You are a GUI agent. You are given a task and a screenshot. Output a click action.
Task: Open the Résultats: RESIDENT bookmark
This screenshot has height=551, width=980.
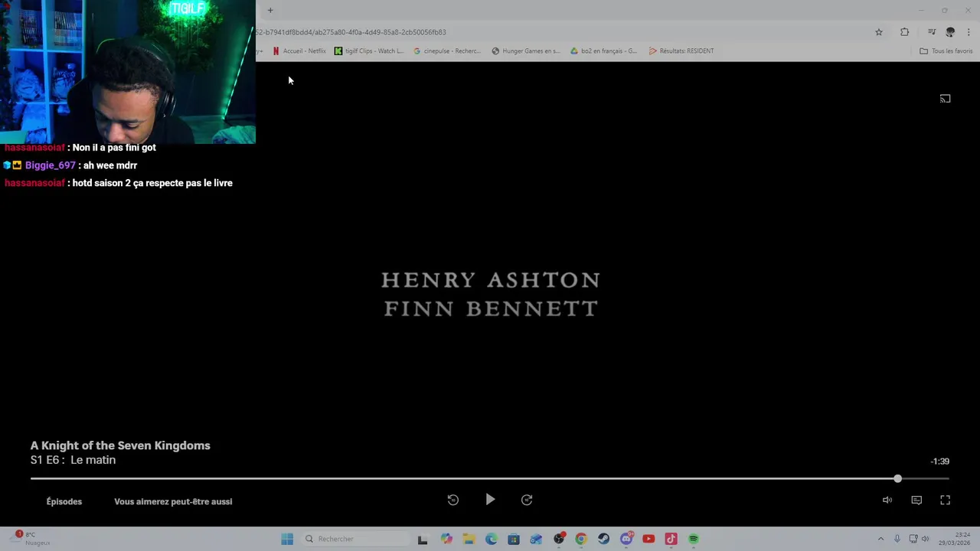[x=681, y=51]
